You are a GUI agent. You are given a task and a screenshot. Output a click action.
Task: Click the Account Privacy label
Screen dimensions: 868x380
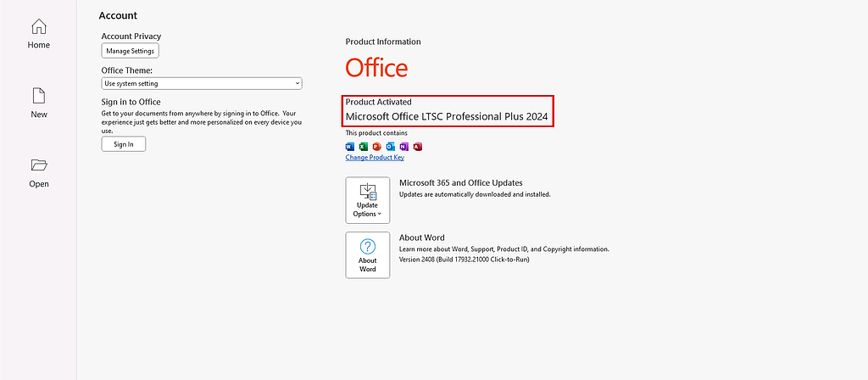click(131, 36)
